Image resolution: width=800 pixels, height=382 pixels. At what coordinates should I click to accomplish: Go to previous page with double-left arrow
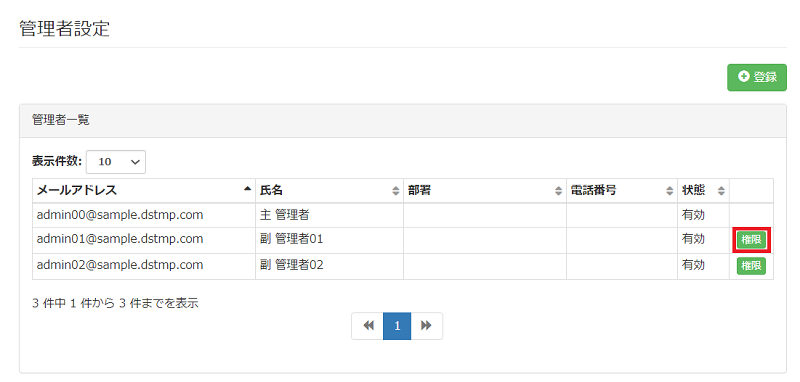click(368, 326)
